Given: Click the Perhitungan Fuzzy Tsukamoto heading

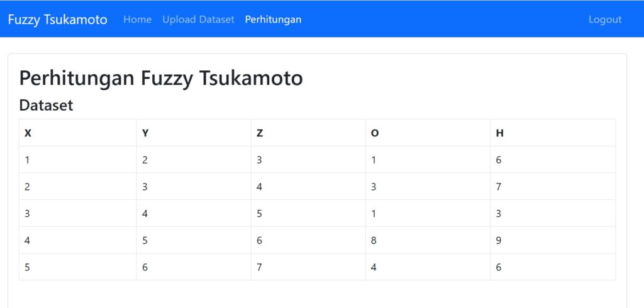Looking at the screenshot, I should [x=161, y=78].
